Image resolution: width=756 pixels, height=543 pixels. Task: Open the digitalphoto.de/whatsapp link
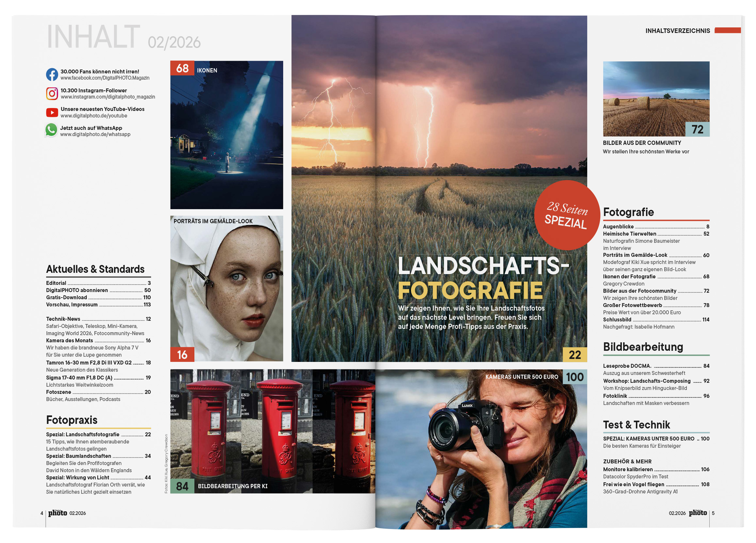(95, 134)
